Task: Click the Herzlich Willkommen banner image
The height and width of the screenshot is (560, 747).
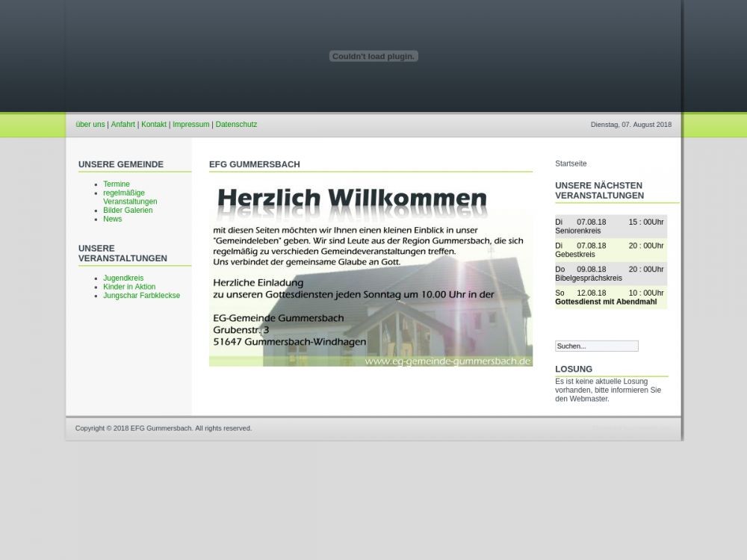Action: click(x=371, y=274)
